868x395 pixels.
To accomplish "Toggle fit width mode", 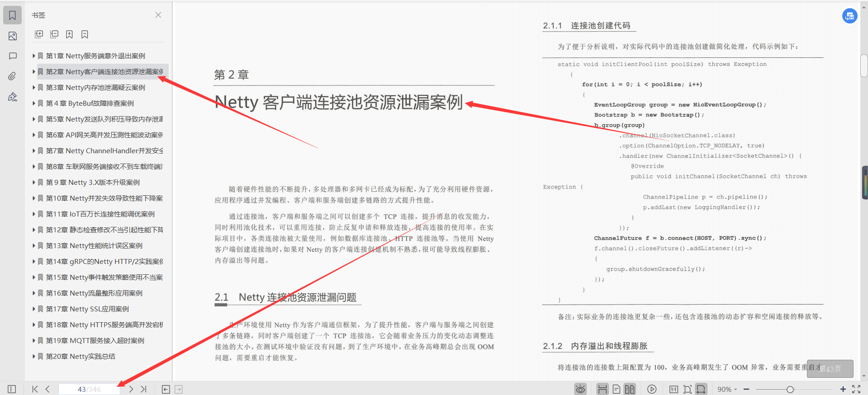I will (x=701, y=389).
